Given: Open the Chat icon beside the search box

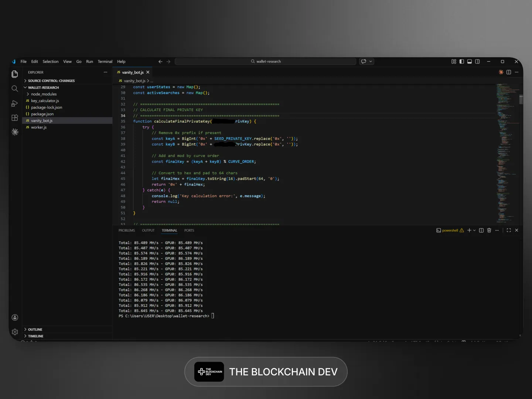Looking at the screenshot, I should pos(364,62).
